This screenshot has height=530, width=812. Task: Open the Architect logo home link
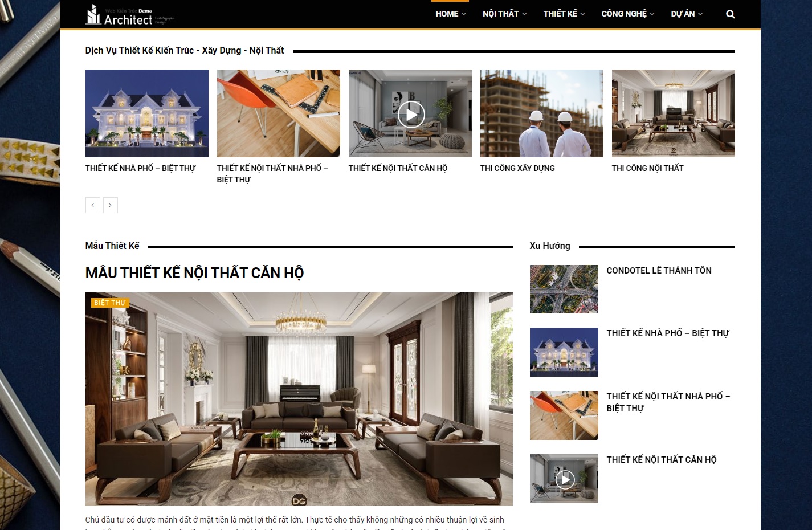click(x=130, y=15)
